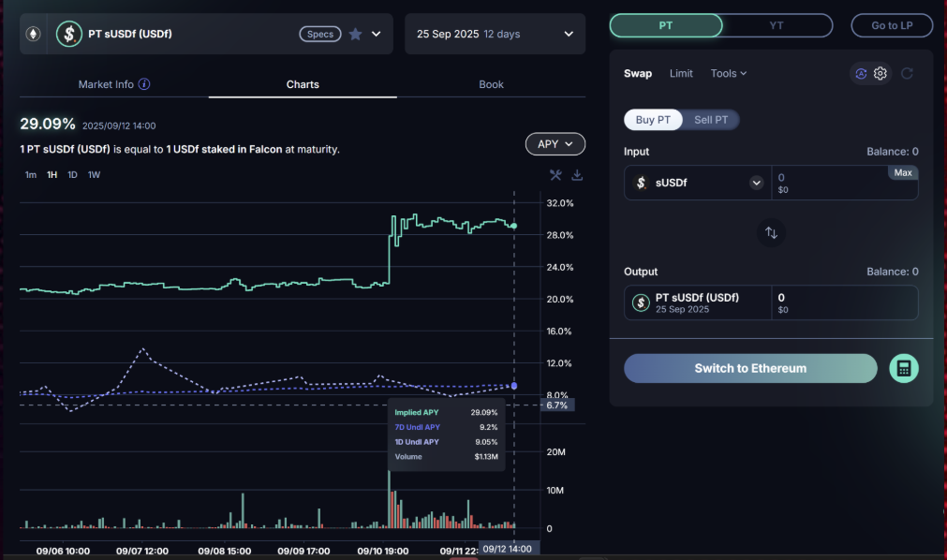The image size is (947, 560).
Task: Click the Ethereum network icon
Action: 33,34
